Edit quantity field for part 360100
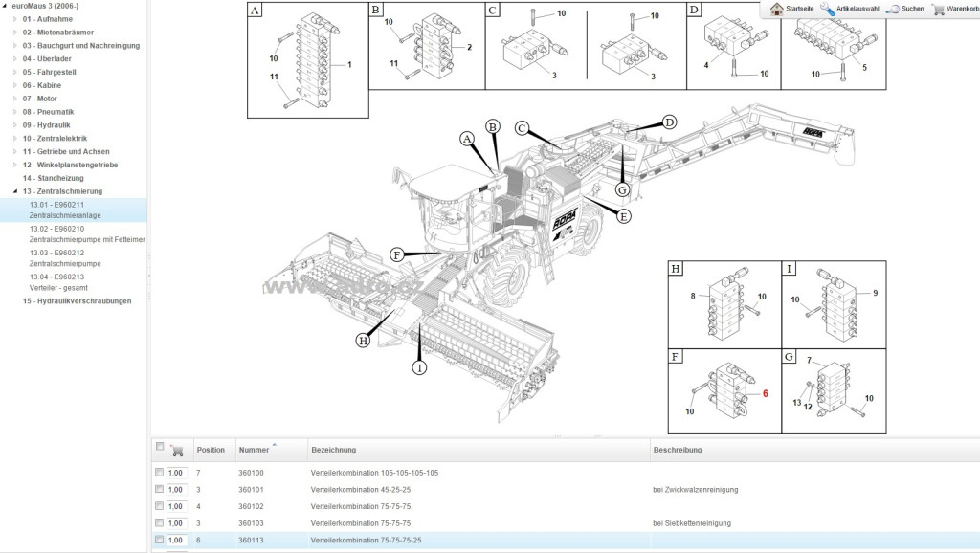Screen dimensions: 980x553 tap(176, 473)
